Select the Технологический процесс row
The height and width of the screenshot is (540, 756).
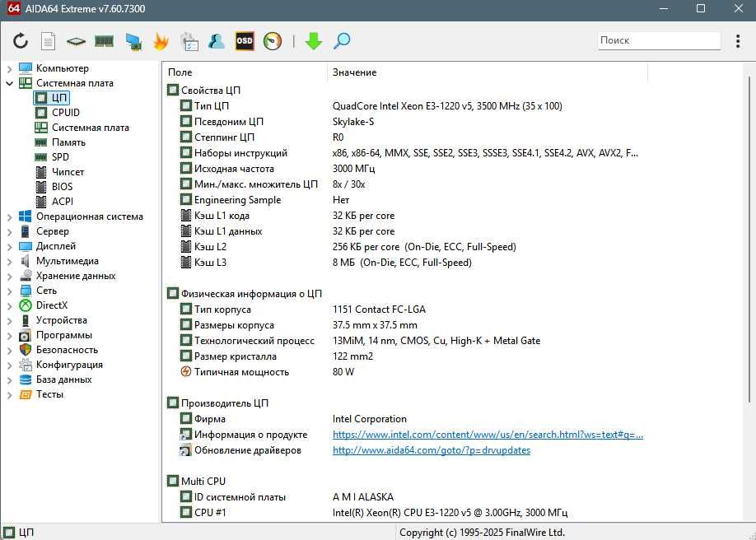click(405, 341)
